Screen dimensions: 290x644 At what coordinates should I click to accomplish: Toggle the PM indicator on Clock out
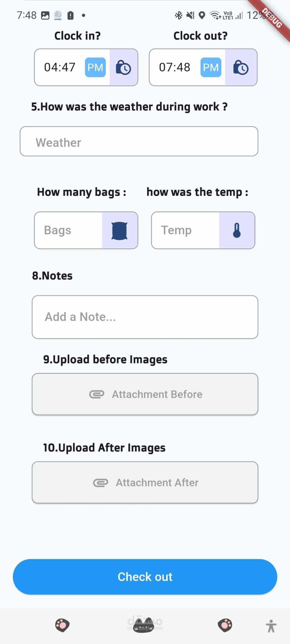tap(211, 67)
